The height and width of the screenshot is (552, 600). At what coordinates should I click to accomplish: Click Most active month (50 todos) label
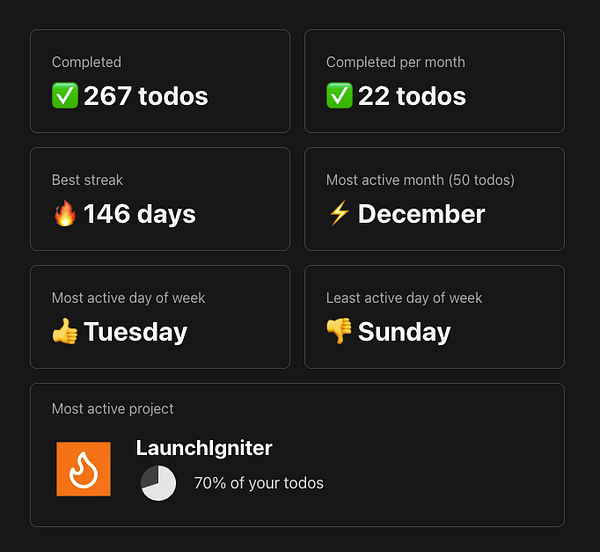pyautogui.click(x=420, y=180)
